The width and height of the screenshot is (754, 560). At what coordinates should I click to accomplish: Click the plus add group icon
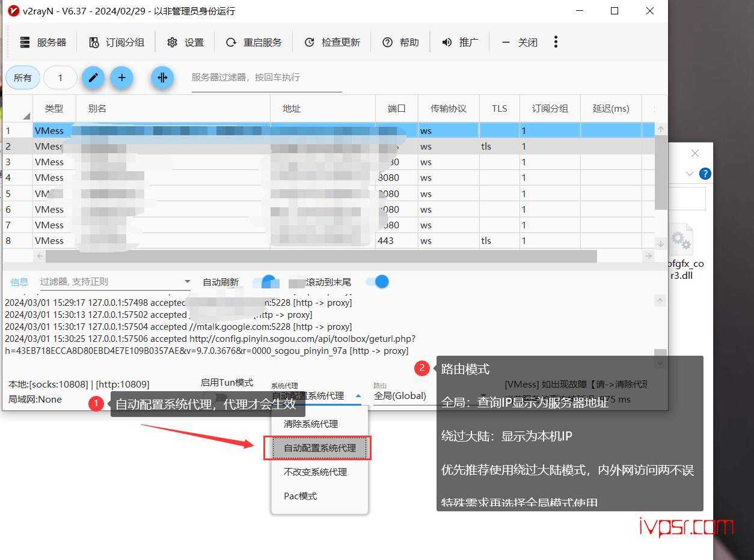coord(121,78)
